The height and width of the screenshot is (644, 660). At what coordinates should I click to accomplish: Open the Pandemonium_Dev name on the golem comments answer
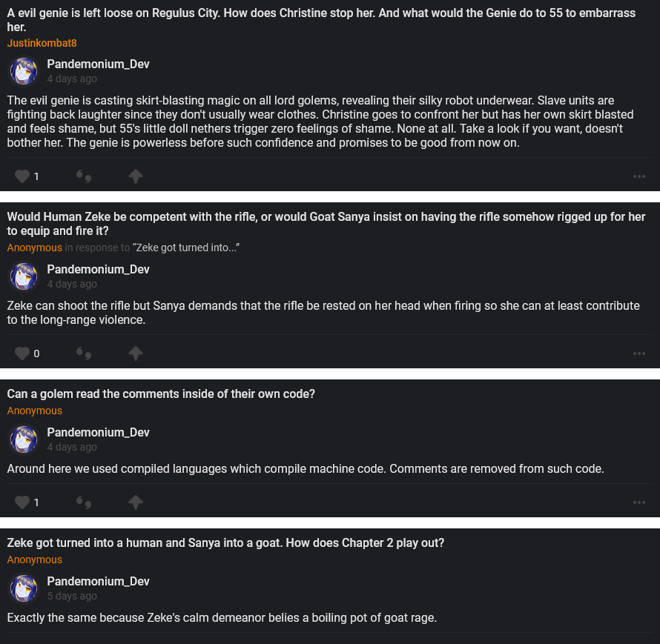coord(98,432)
